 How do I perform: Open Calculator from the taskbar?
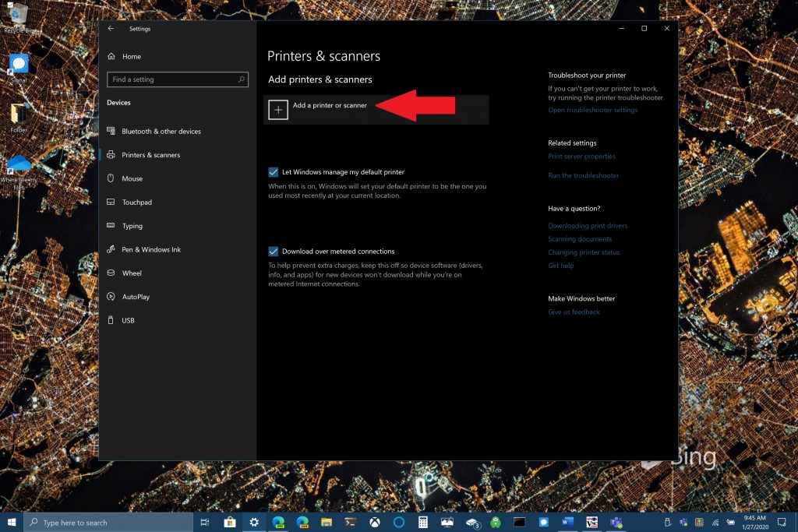423,523
